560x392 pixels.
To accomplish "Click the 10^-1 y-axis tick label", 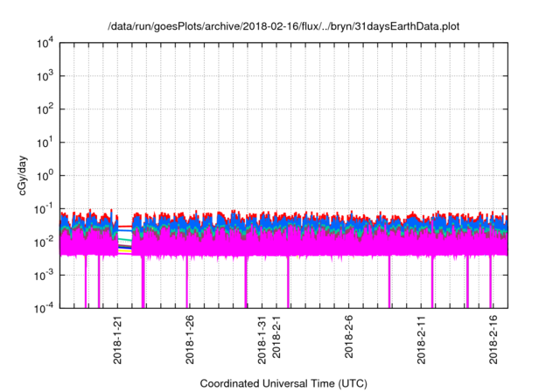I will [45, 209].
